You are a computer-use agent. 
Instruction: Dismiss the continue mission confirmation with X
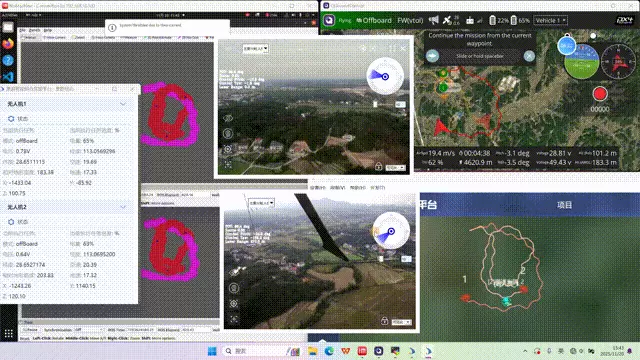click(x=529, y=56)
